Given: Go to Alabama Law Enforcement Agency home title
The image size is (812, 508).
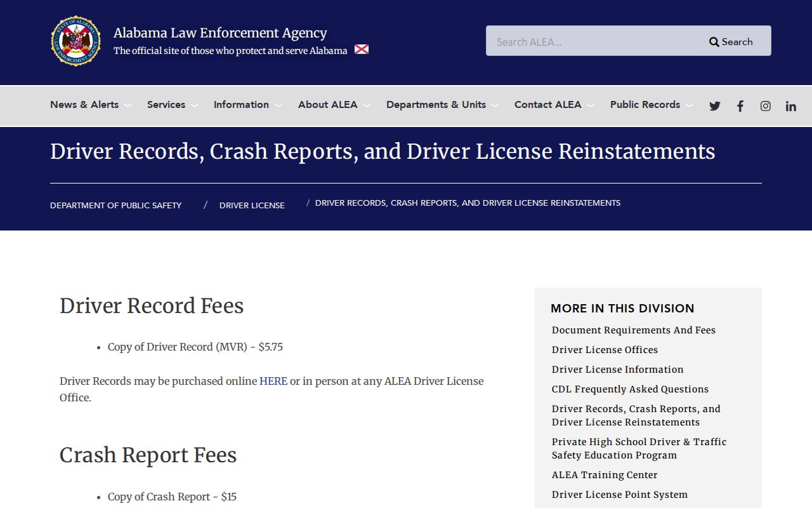Looking at the screenshot, I should [x=220, y=33].
